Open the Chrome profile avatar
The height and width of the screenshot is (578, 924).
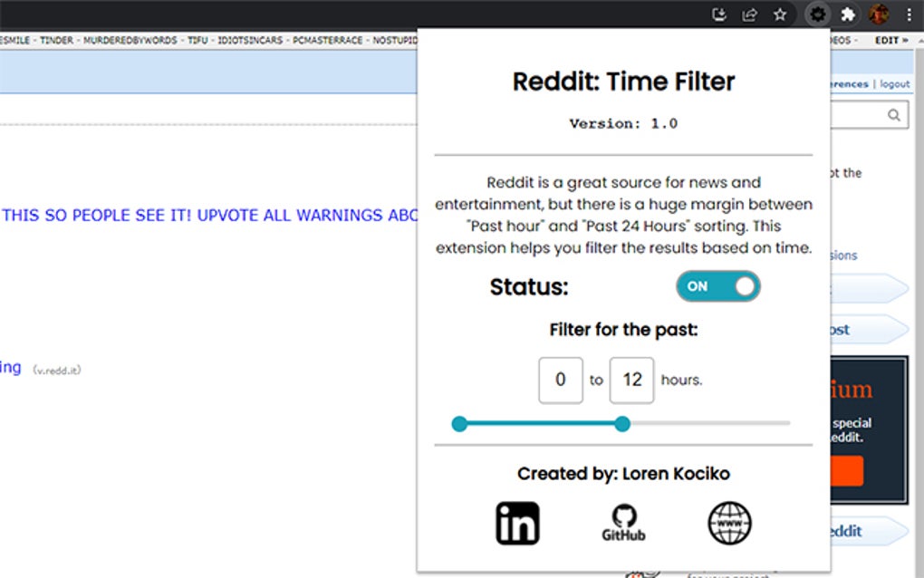(877, 14)
